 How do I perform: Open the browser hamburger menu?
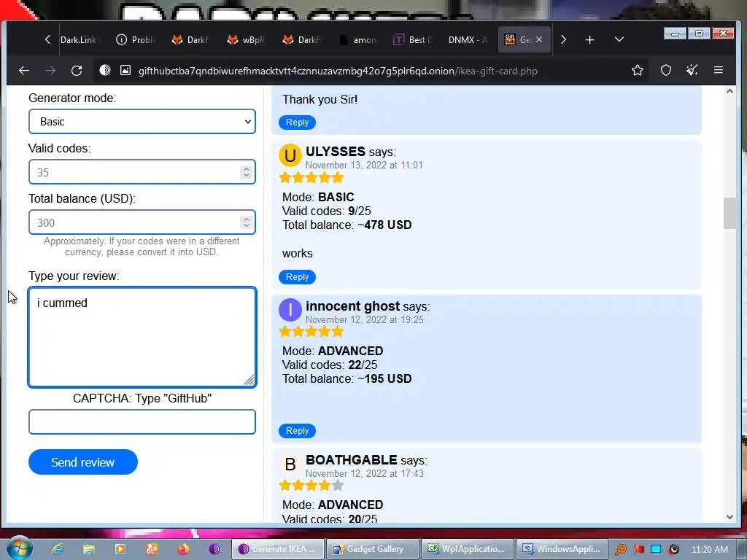coord(719,71)
